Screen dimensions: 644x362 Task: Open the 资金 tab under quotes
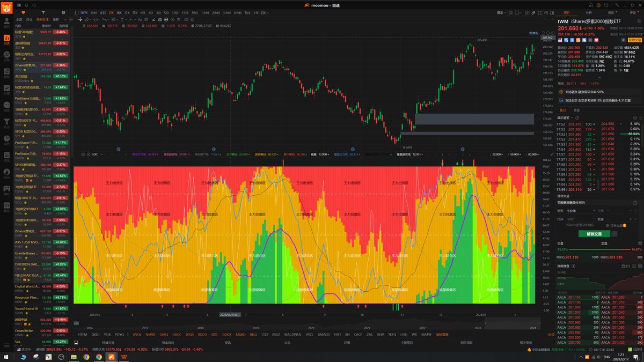tap(577, 109)
